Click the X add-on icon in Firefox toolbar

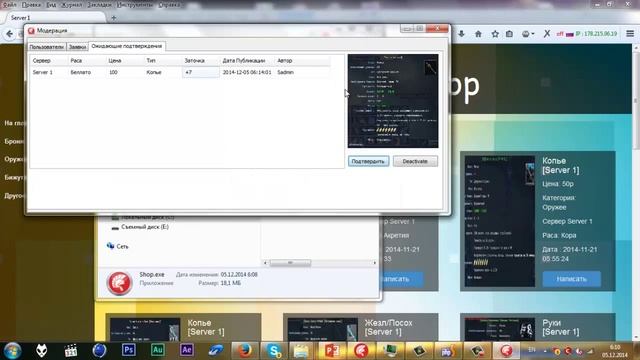(x=547, y=34)
